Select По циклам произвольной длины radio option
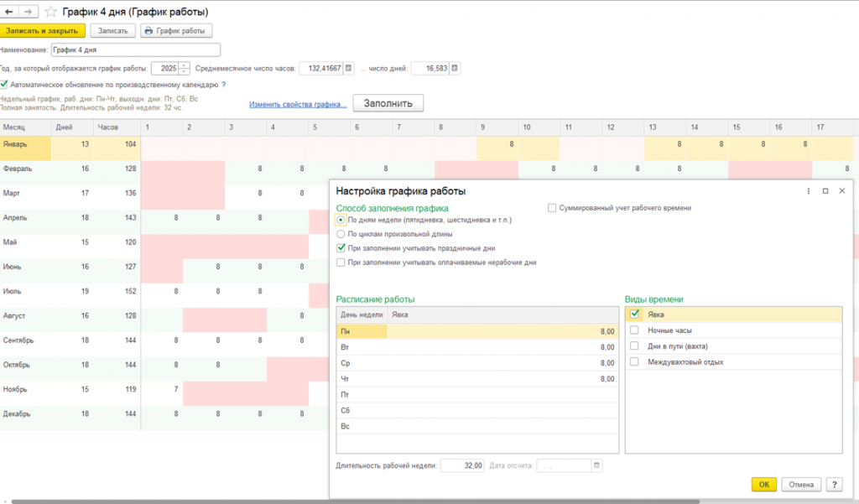 (341, 234)
